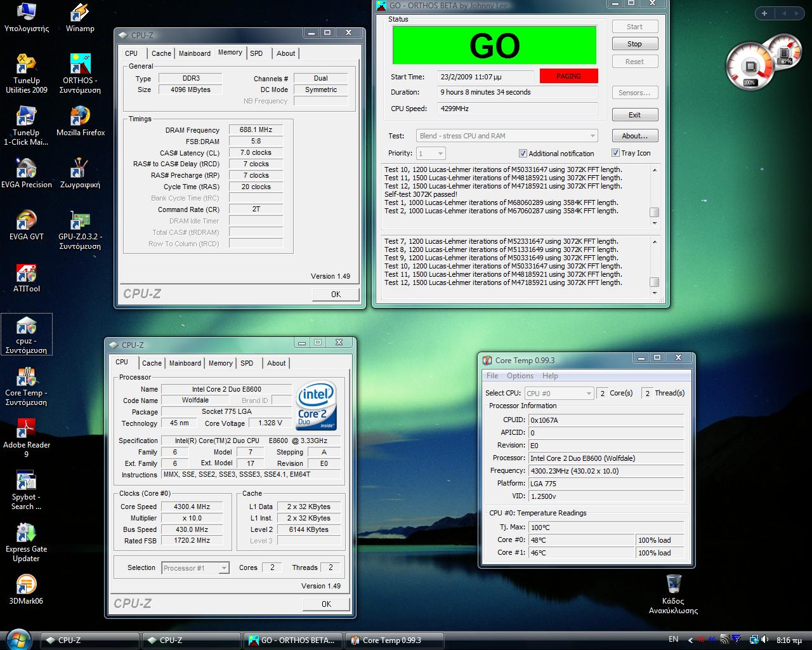Select the cpuz shortcut icon
The image size is (812, 650).
[26, 335]
